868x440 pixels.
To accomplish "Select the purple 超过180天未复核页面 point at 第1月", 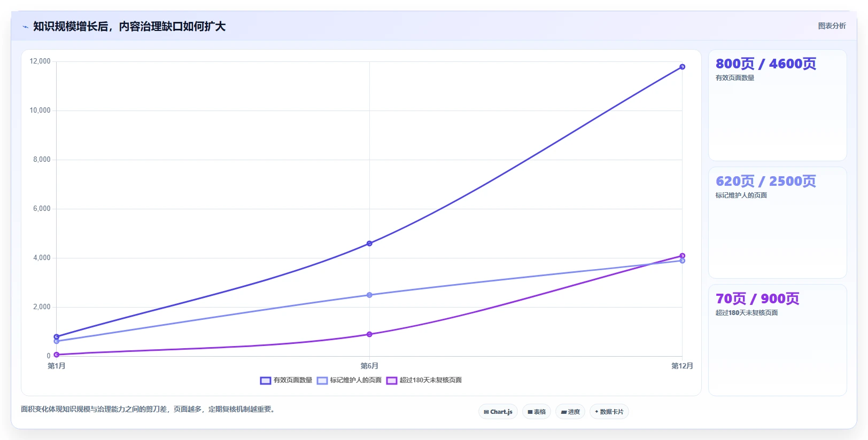I will coord(57,355).
